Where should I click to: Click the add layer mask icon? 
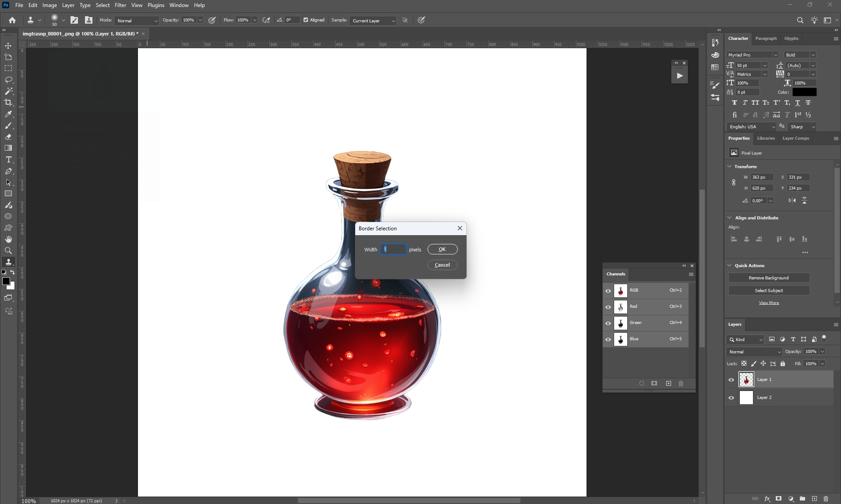tap(778, 498)
